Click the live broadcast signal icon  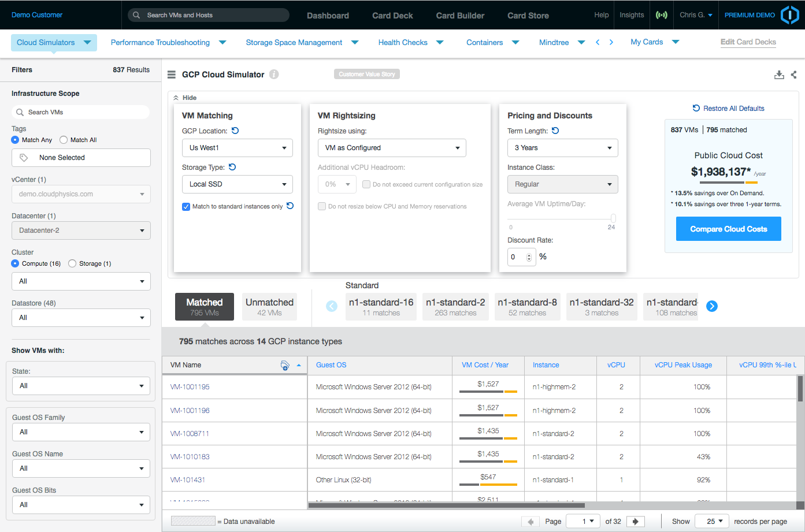click(662, 15)
